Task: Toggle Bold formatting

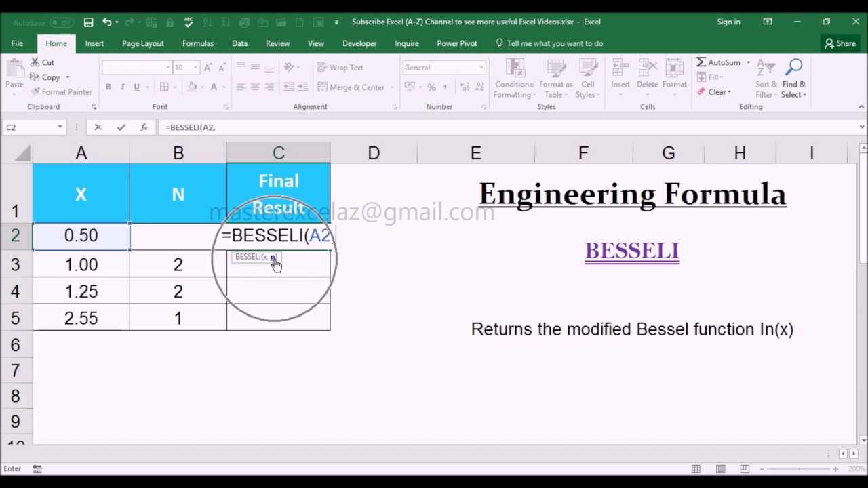Action: coord(108,87)
